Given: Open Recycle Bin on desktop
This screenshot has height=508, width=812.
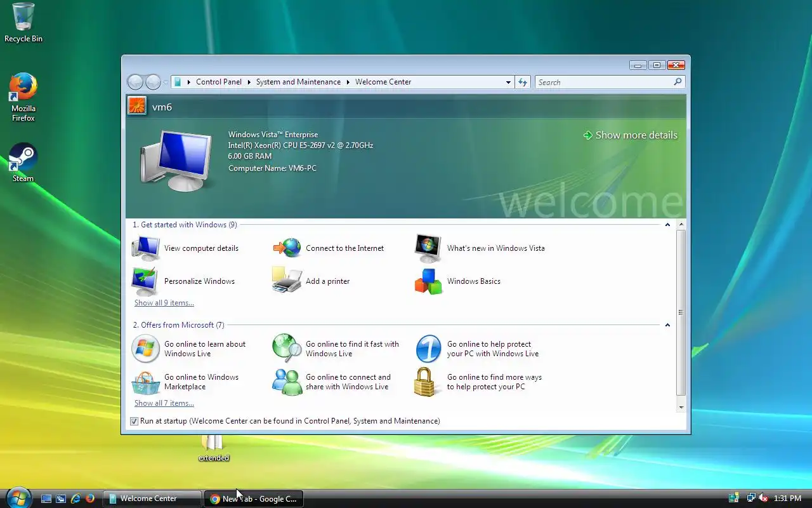Looking at the screenshot, I should 23,23.
